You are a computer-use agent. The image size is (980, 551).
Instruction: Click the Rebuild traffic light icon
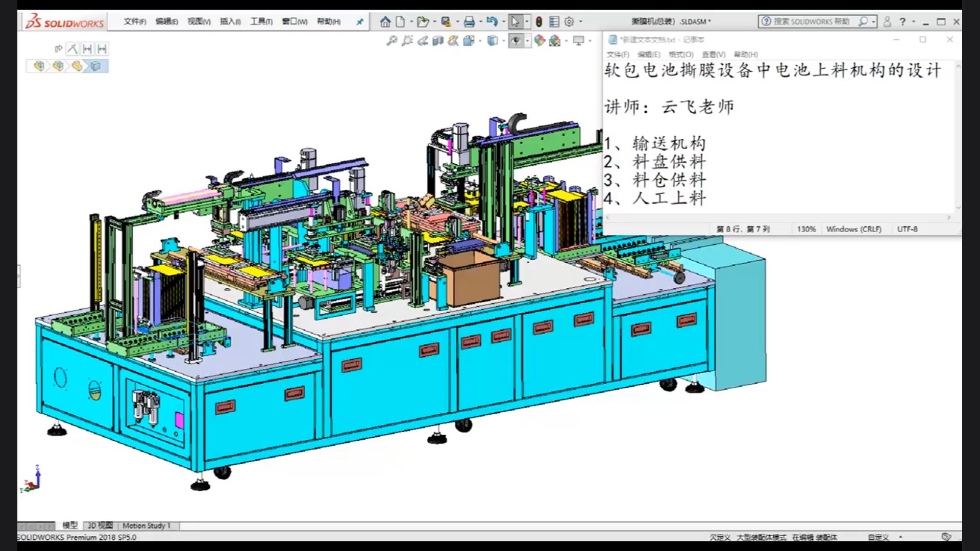pyautogui.click(x=539, y=21)
